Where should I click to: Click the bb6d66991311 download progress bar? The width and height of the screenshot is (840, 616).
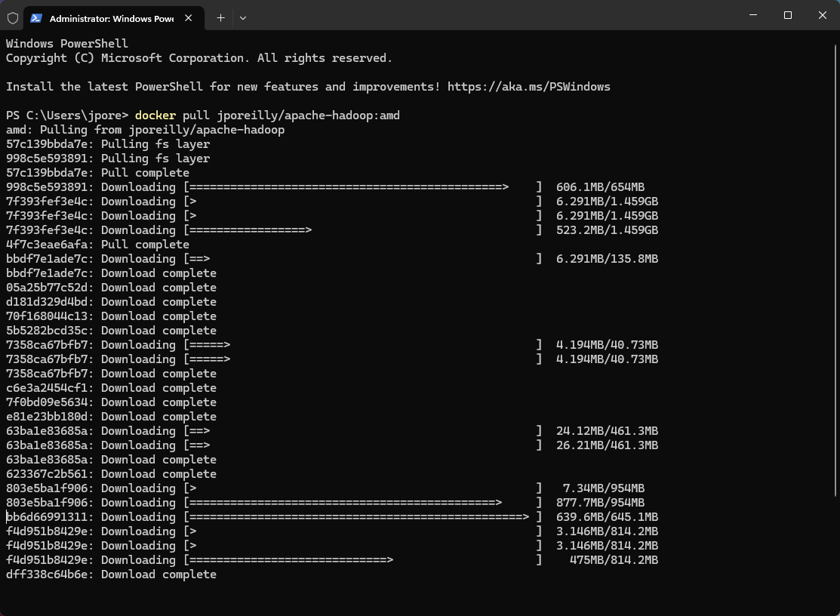(363, 517)
